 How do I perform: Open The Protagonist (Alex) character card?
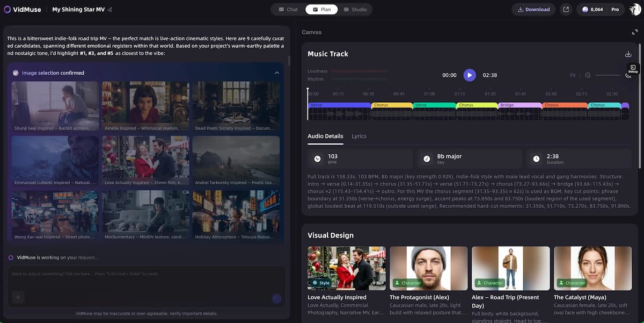click(429, 281)
